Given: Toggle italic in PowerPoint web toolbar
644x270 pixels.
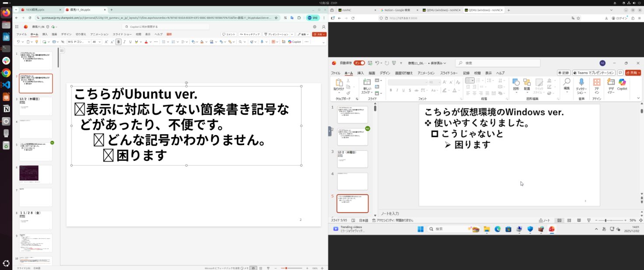Looking at the screenshot, I should [124, 42].
